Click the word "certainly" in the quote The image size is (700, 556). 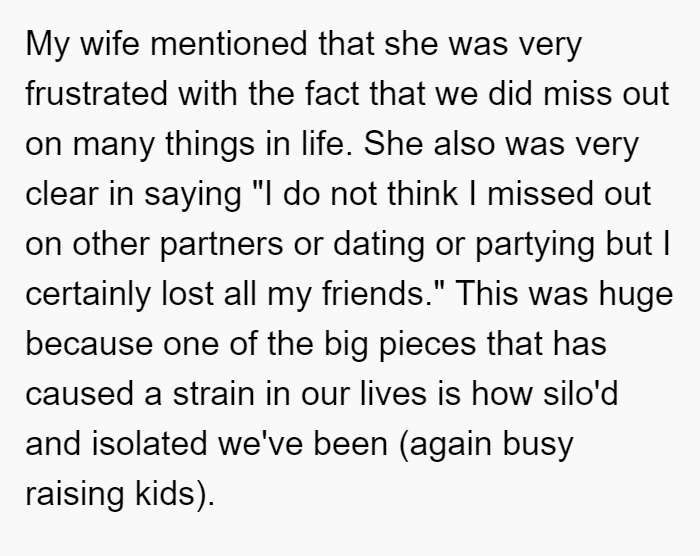coord(88,295)
